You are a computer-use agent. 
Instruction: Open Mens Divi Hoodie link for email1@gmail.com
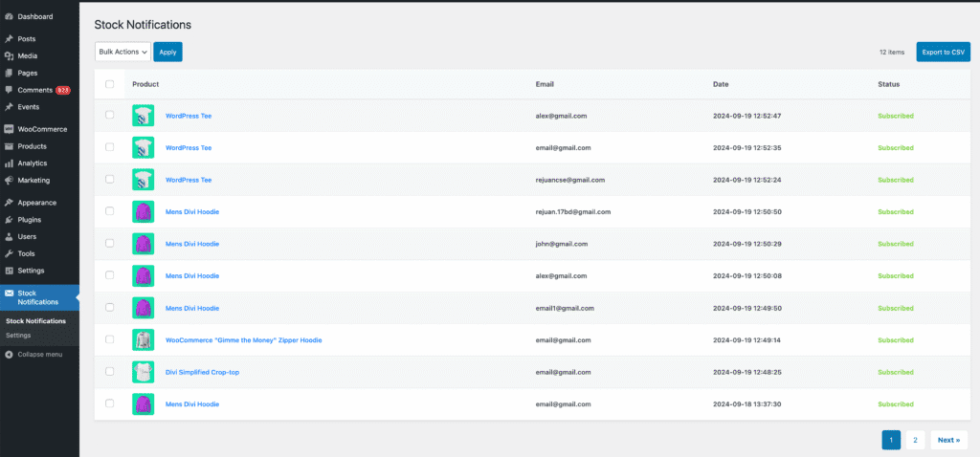[192, 309]
